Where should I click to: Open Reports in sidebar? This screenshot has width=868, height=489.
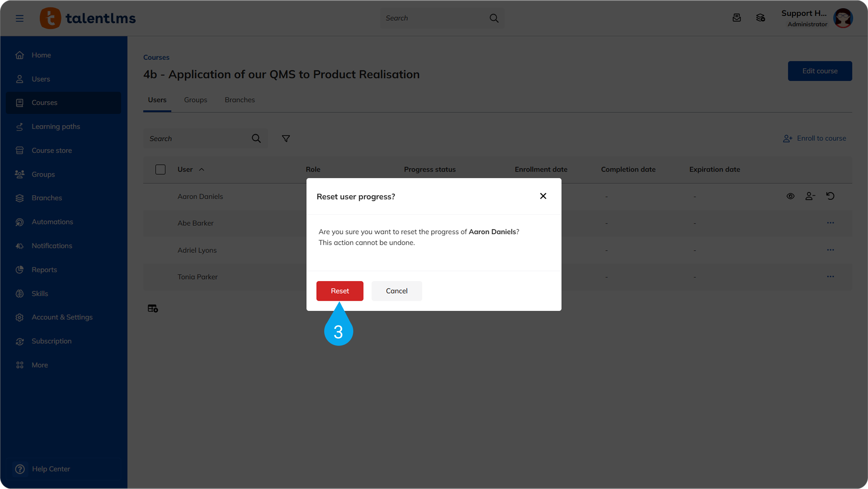pos(44,269)
